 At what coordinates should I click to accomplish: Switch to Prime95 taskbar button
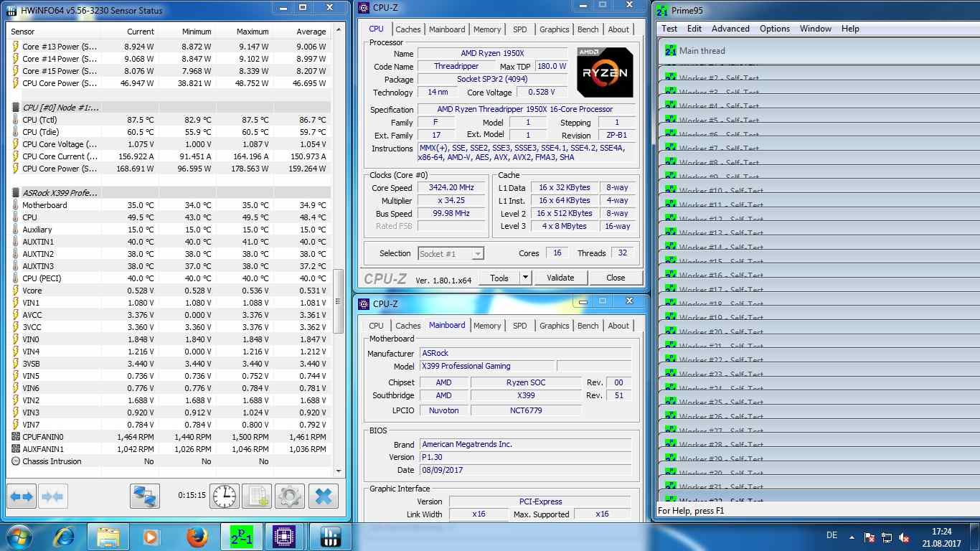(242, 537)
